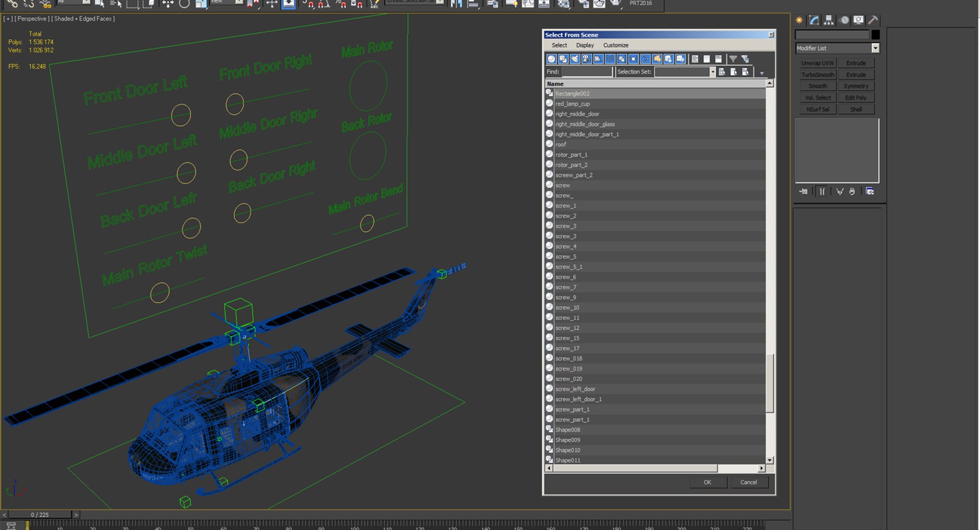Viewport: 980px width, 530px height.
Task: Toggle Show End Result icon
Action: [822, 191]
